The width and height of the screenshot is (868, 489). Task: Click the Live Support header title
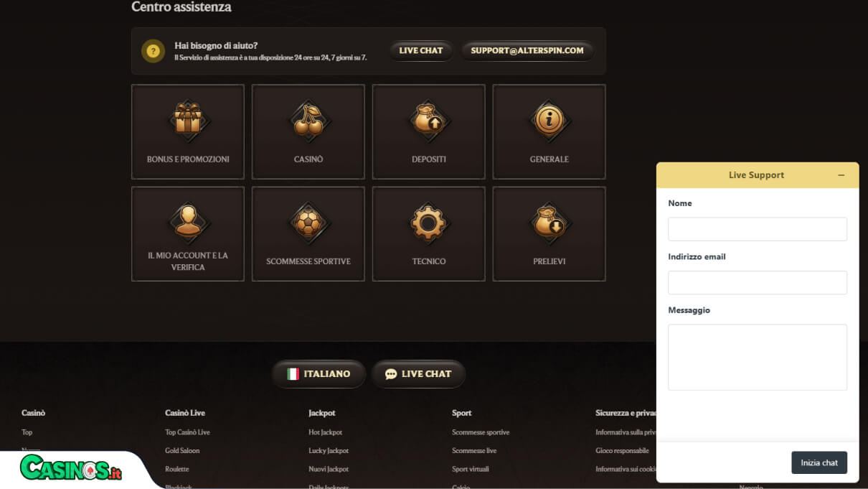(x=756, y=175)
